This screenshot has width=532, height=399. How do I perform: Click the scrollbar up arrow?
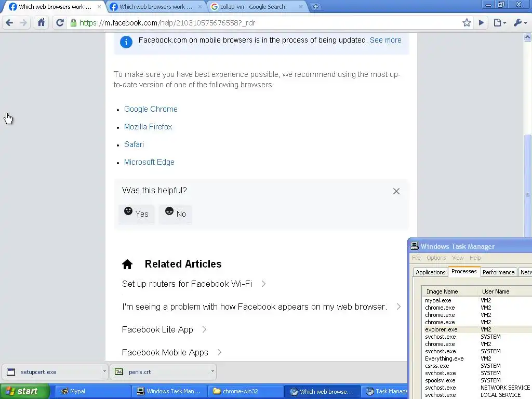pyautogui.click(x=527, y=37)
